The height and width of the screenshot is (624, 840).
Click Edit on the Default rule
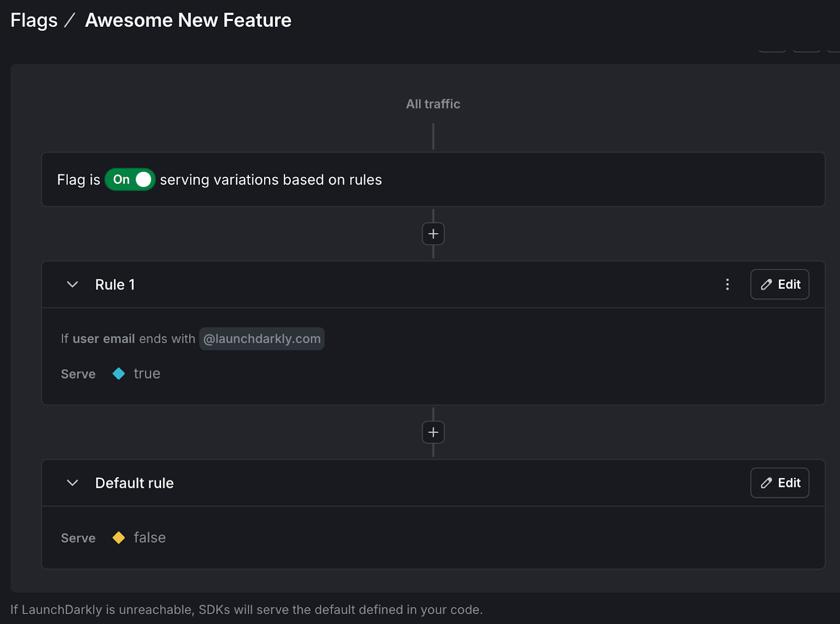780,483
